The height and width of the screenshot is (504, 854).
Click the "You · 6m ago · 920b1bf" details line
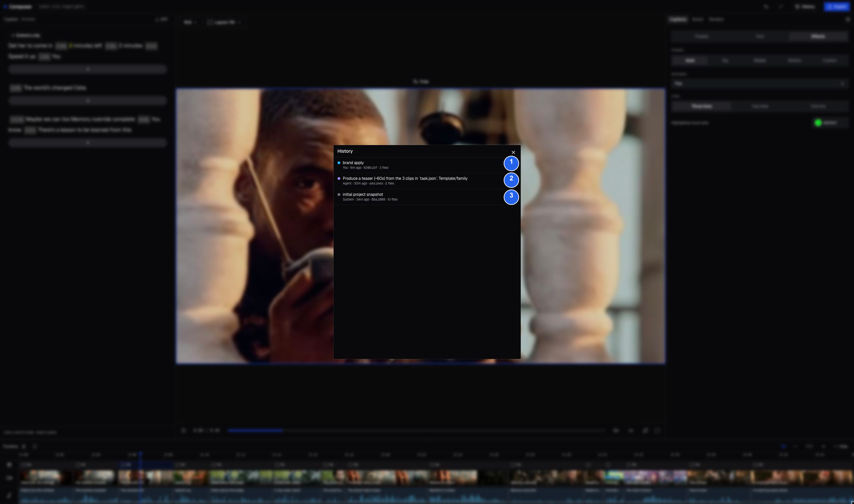coord(365,168)
